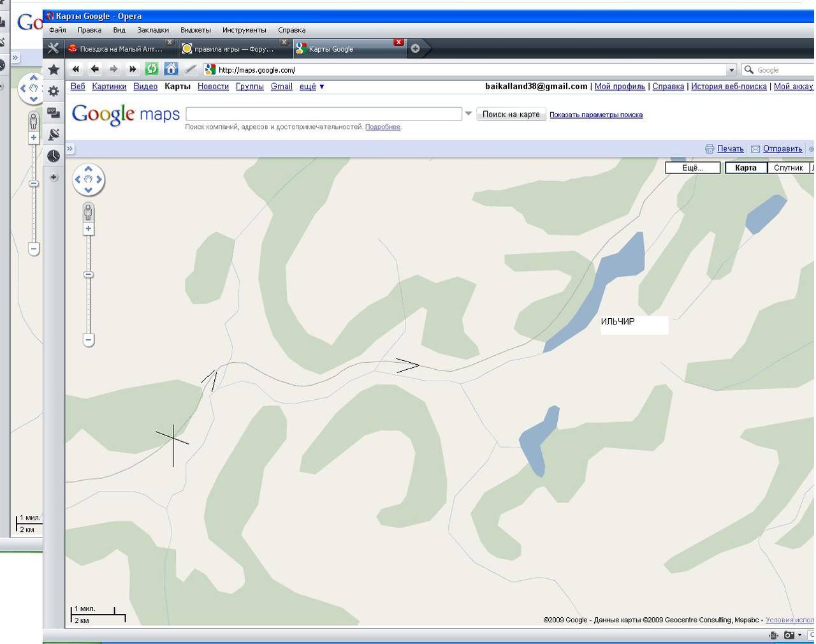
Task: Click into the Google Maps search field
Action: tap(324, 113)
